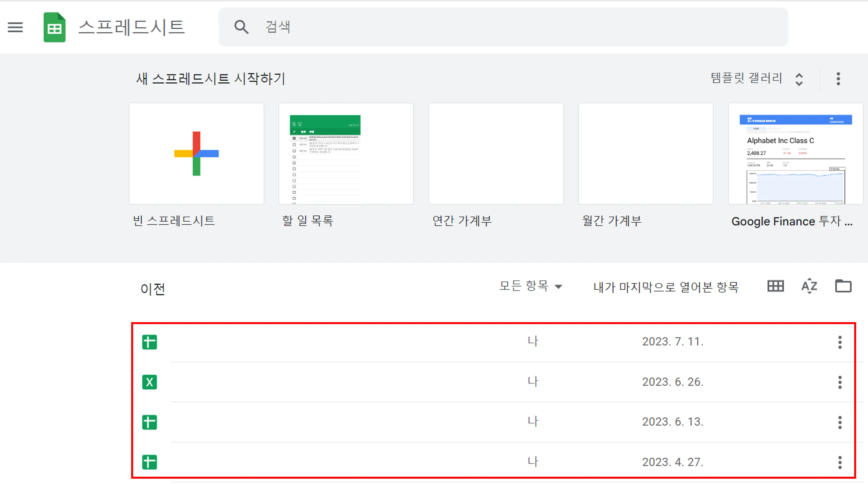868x484 pixels.
Task: Switch to grid view icon
Action: point(775,286)
